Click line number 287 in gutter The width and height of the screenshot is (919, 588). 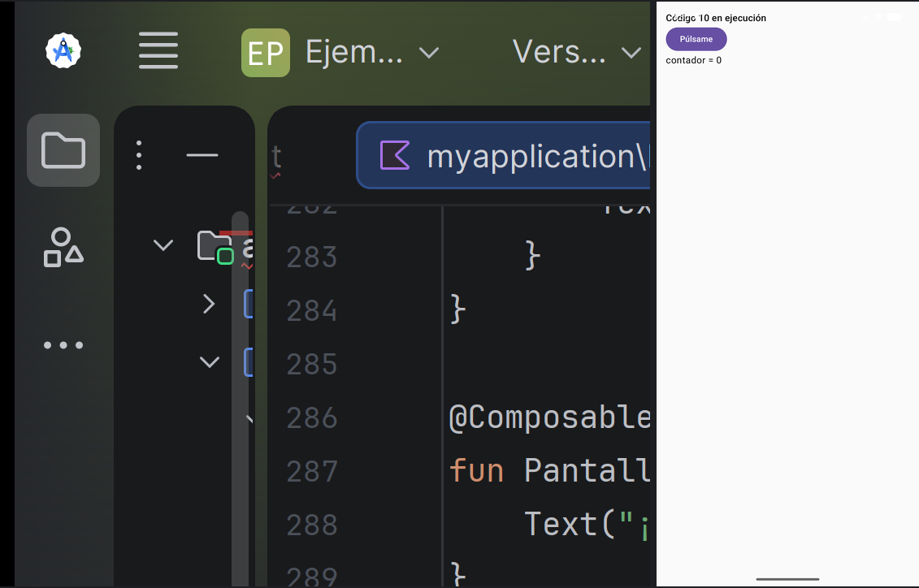coord(312,471)
